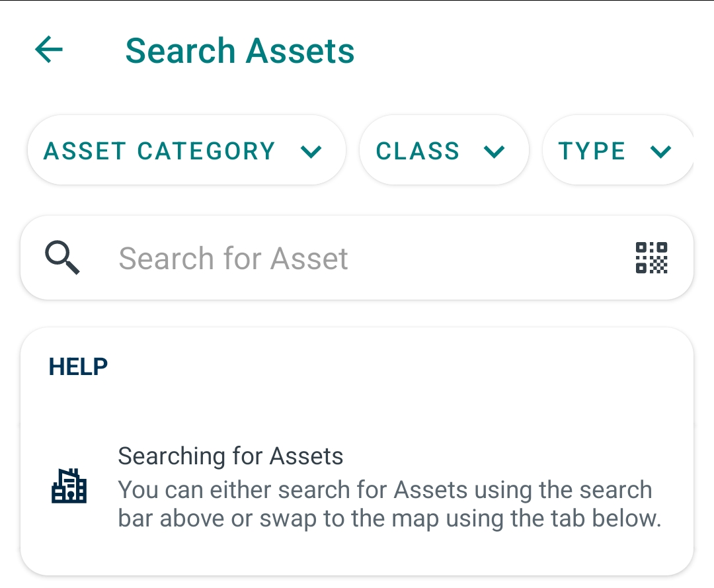Click the chevron next to Type

[x=660, y=151]
